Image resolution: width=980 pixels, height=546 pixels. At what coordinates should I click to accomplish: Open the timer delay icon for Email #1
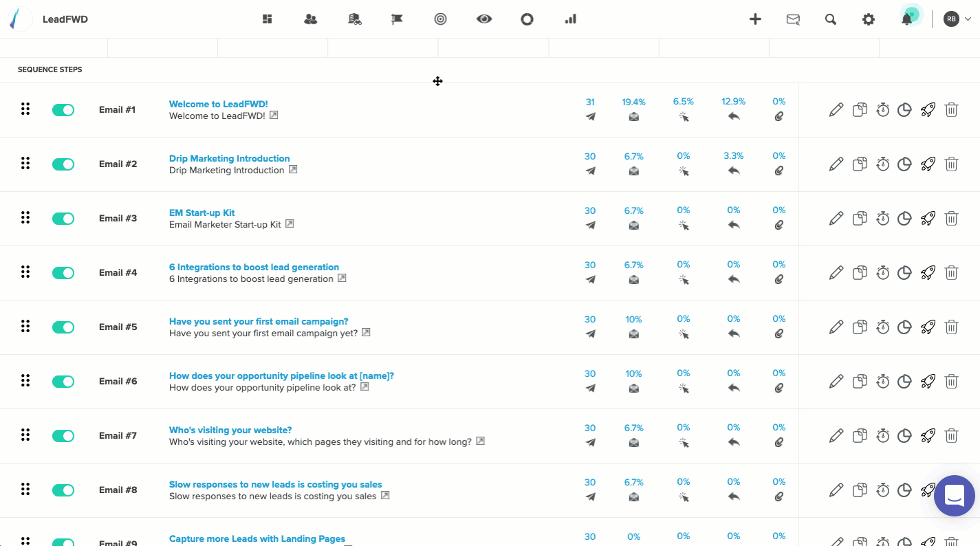click(883, 109)
